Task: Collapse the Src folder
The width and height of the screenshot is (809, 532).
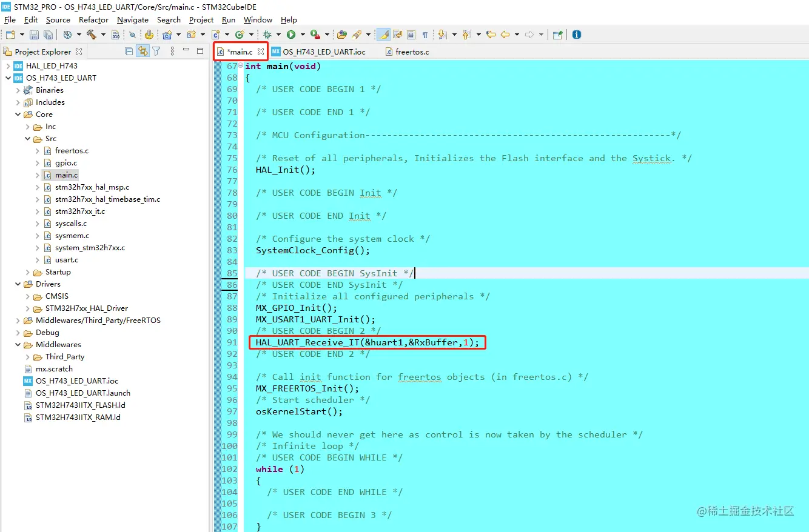Action: 27,139
